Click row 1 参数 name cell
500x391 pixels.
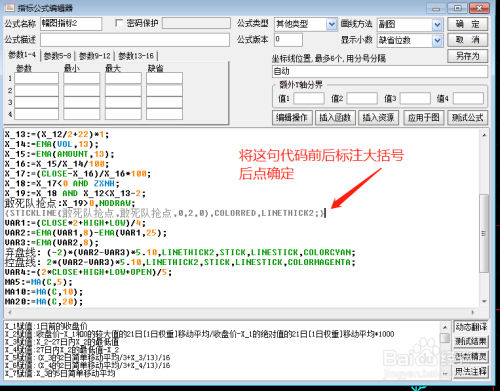coord(36,78)
